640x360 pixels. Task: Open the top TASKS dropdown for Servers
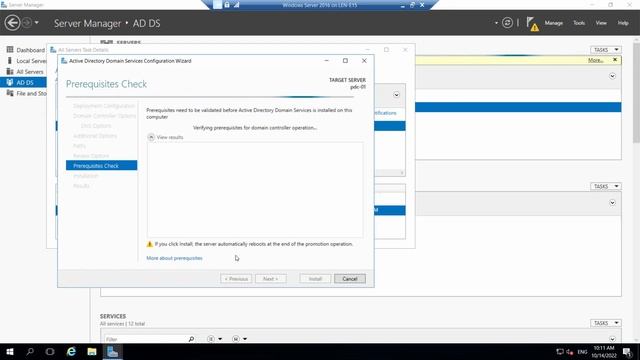[606, 50]
